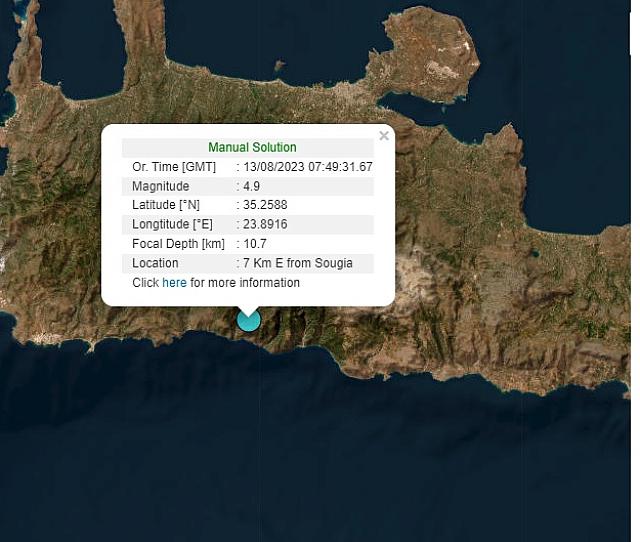
Task: Click the 'Focal Depth [km]' label
Action: coord(178,243)
